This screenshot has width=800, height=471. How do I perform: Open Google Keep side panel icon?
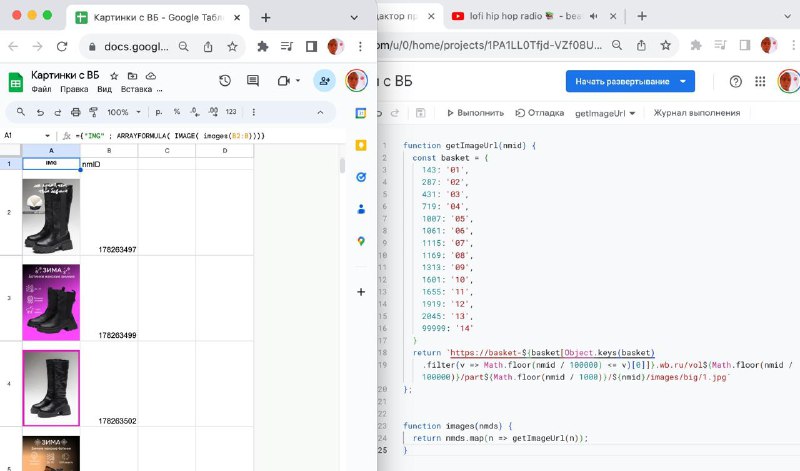[x=361, y=145]
